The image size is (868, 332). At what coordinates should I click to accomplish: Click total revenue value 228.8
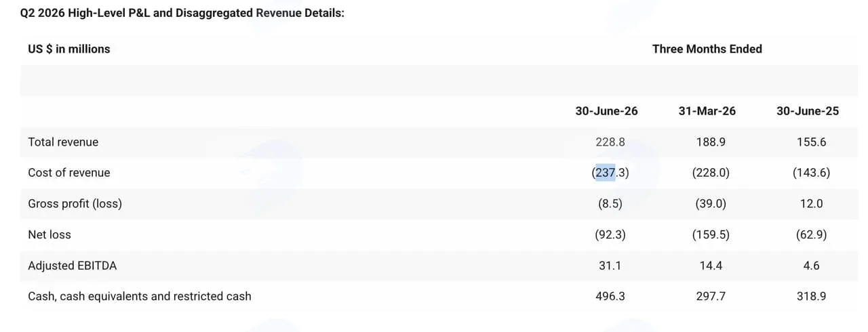coord(610,142)
